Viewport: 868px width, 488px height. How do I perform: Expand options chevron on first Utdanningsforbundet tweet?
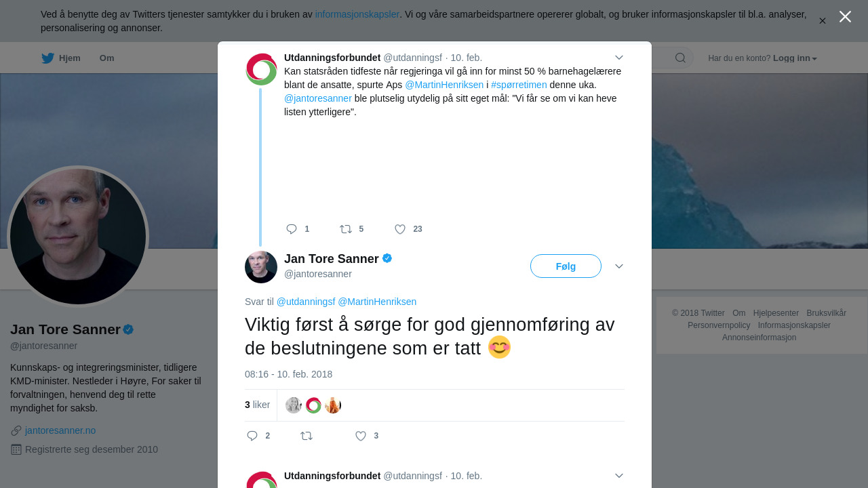pos(619,58)
